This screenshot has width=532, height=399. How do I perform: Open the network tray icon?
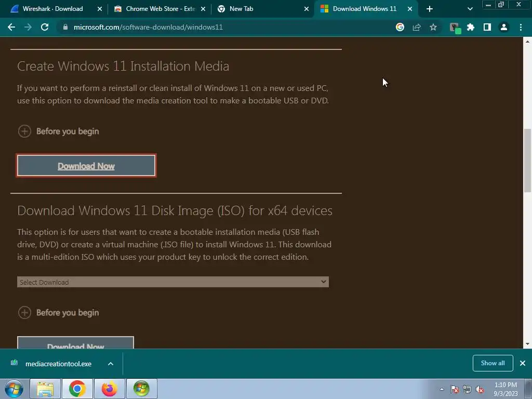(467, 389)
